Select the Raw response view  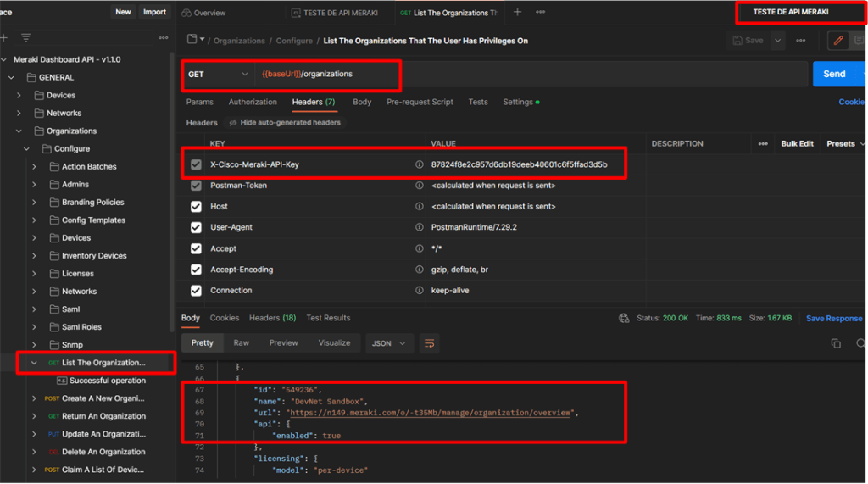click(x=242, y=343)
